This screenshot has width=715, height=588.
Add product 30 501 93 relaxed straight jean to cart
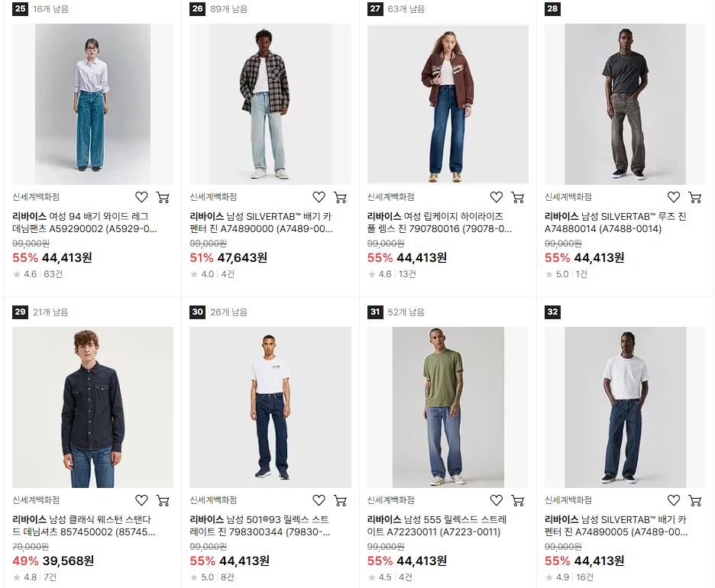coord(340,500)
